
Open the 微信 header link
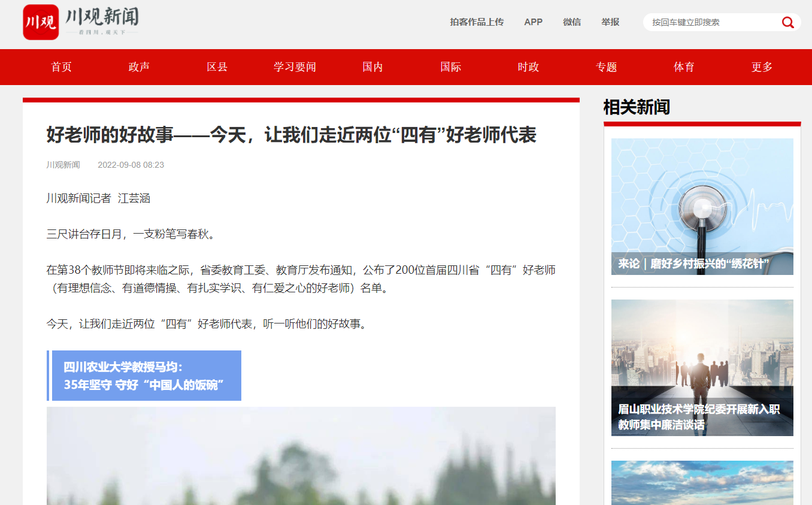pos(572,22)
